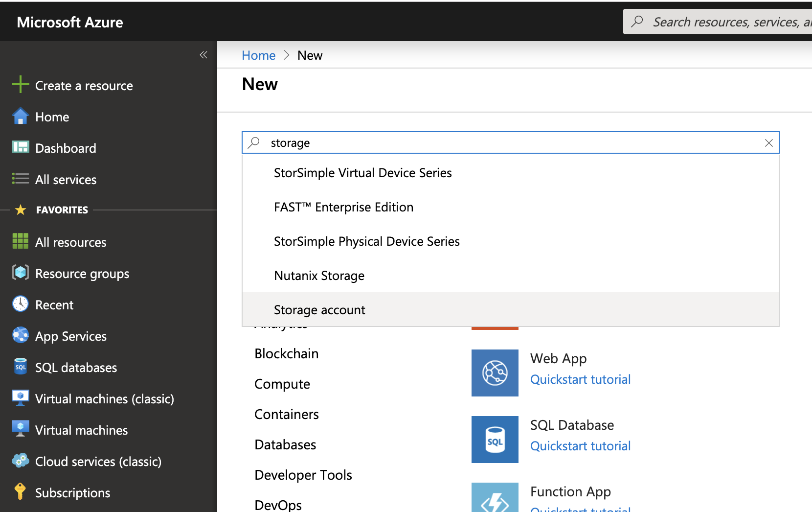
Task: Click Home breadcrumb link
Action: coord(258,55)
